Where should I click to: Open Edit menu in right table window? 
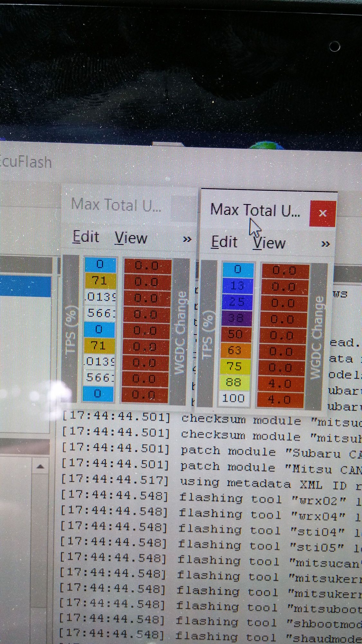[224, 242]
